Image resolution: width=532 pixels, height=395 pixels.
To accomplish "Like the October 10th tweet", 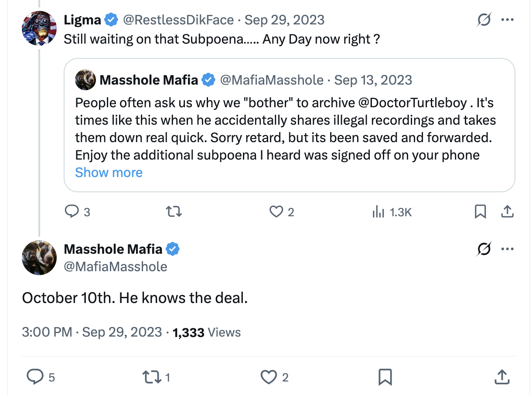I will coord(269,377).
